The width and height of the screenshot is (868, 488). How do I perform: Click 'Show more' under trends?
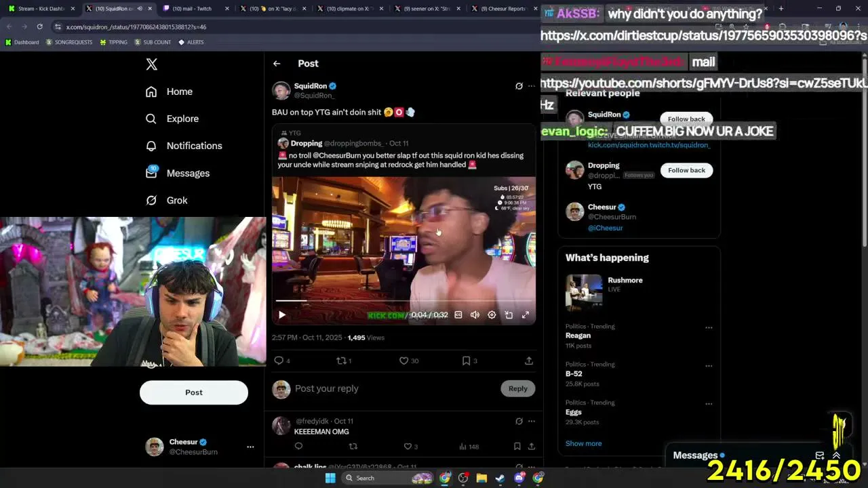583,443
